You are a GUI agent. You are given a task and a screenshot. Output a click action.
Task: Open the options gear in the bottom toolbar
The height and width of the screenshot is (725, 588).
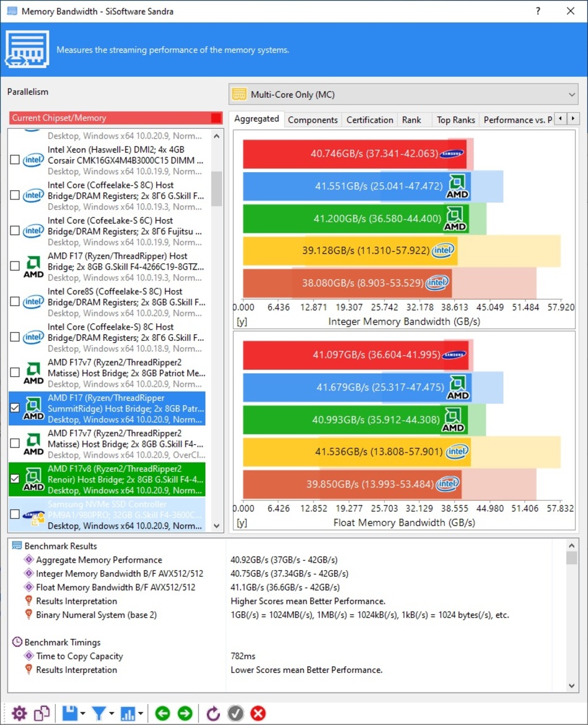tap(19, 713)
